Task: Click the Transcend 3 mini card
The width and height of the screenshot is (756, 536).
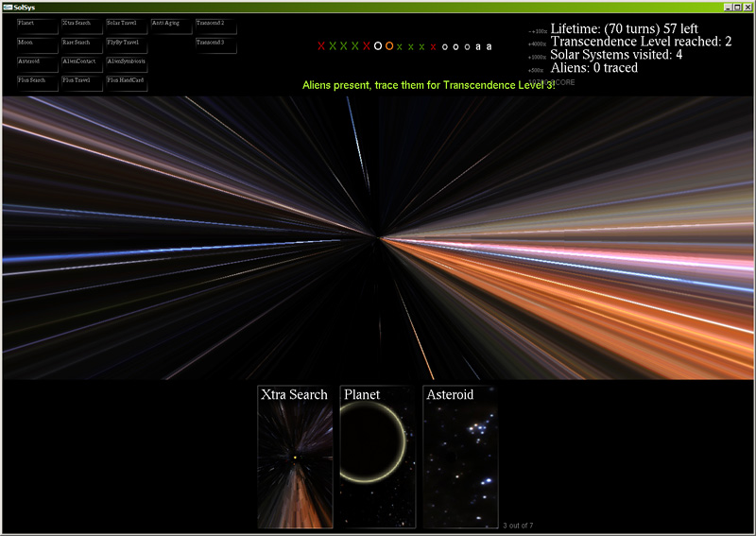Action: coord(215,45)
